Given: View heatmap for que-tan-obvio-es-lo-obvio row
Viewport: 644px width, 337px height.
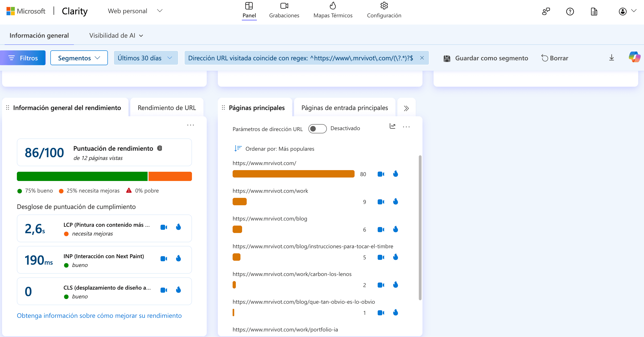Looking at the screenshot, I should pos(395,312).
